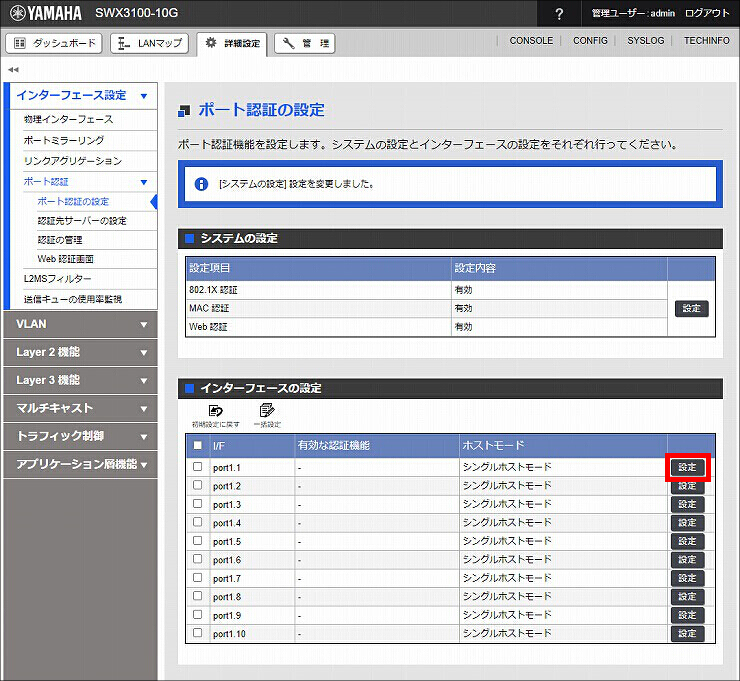Click 設定 button for port1.10
The image size is (740, 681).
pos(688,634)
